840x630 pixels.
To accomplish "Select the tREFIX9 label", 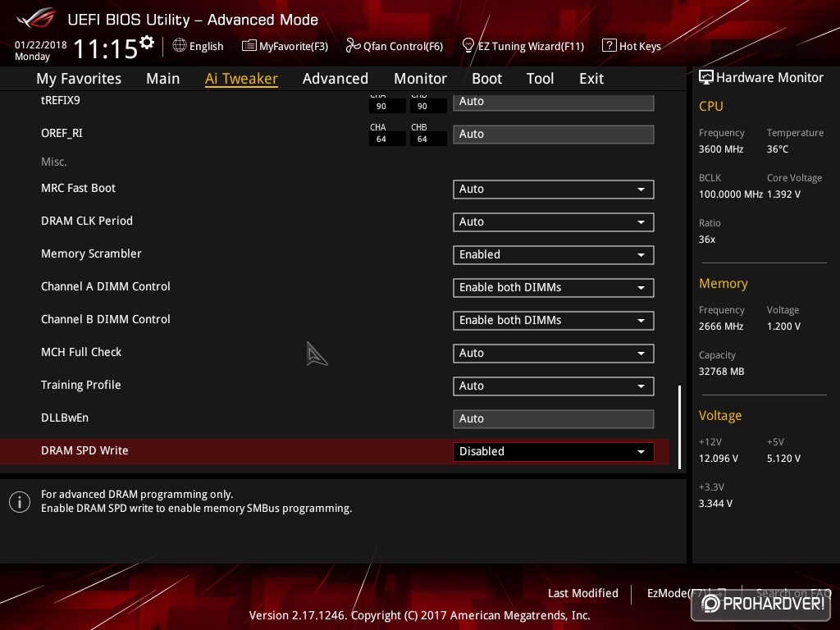I will tap(61, 101).
